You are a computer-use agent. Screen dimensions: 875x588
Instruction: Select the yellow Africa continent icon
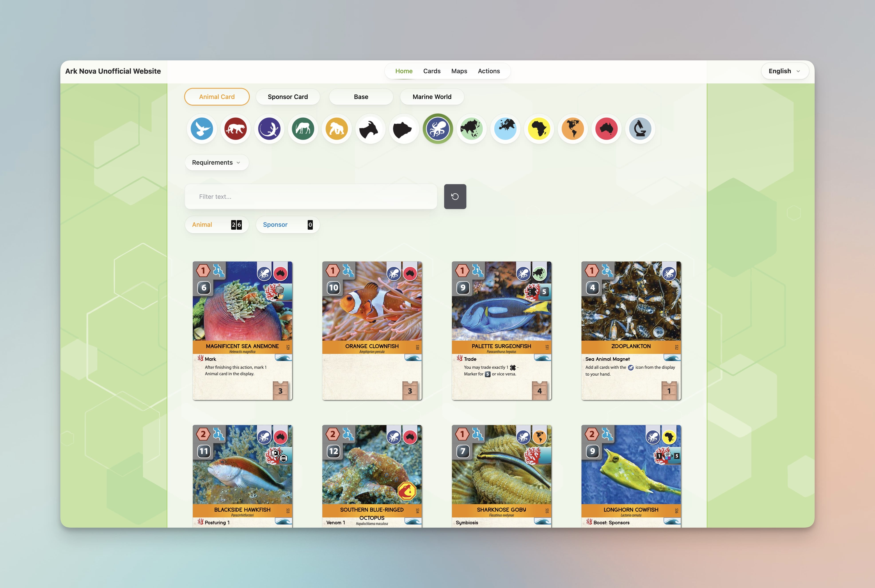(x=539, y=129)
